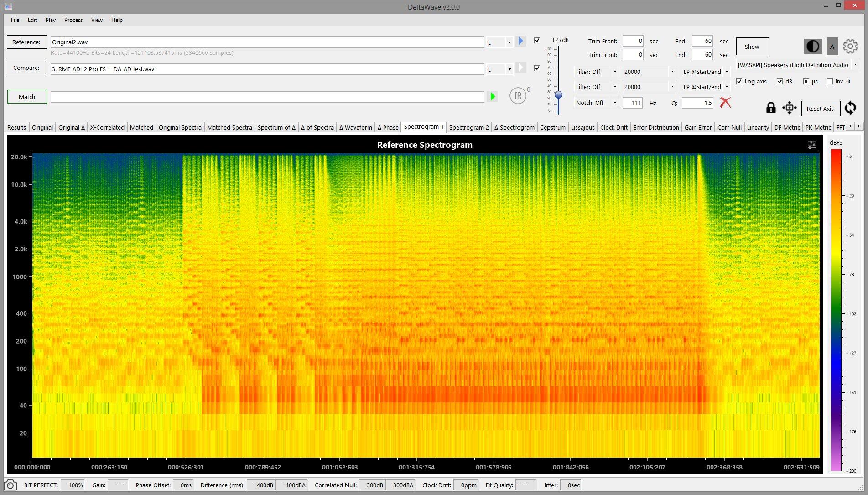Viewport: 868px width, 495px height.
Task: Click the DeltaWave app icon in title bar
Action: coord(8,6)
